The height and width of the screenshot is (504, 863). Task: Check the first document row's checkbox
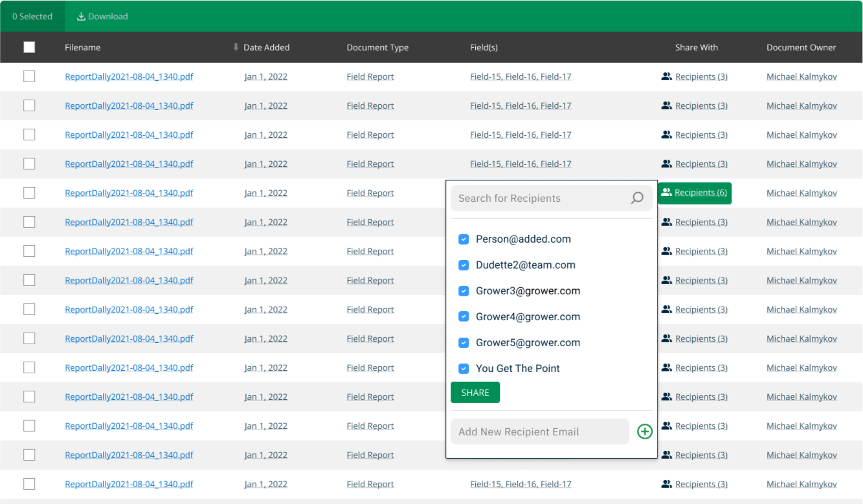pyautogui.click(x=29, y=76)
